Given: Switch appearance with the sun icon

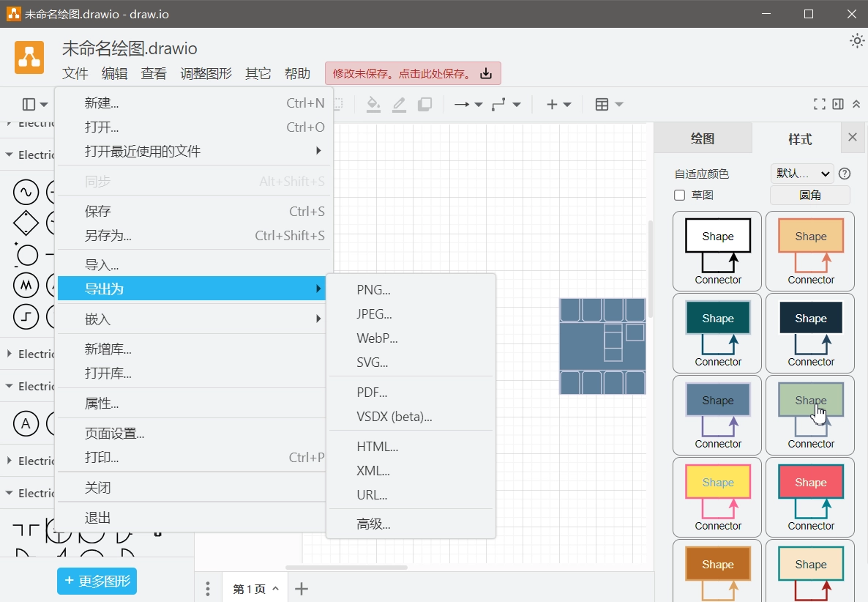Looking at the screenshot, I should pos(857,41).
